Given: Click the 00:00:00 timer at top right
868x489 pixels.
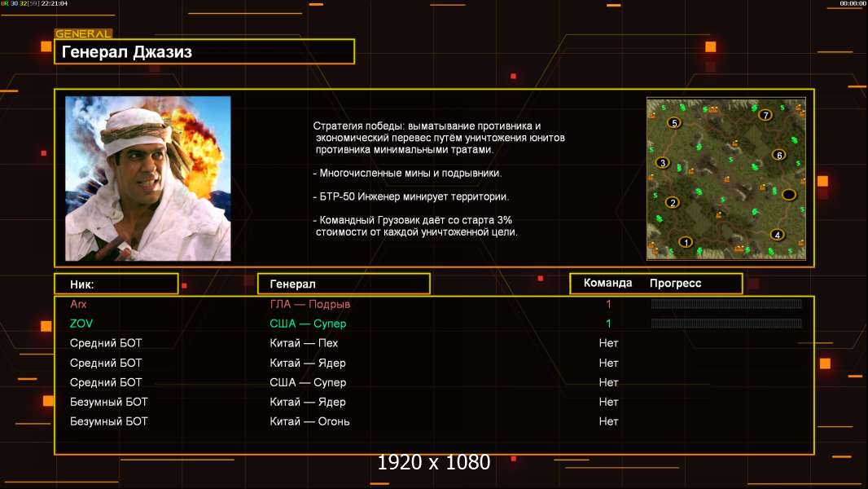Looking at the screenshot, I should [x=853, y=3].
